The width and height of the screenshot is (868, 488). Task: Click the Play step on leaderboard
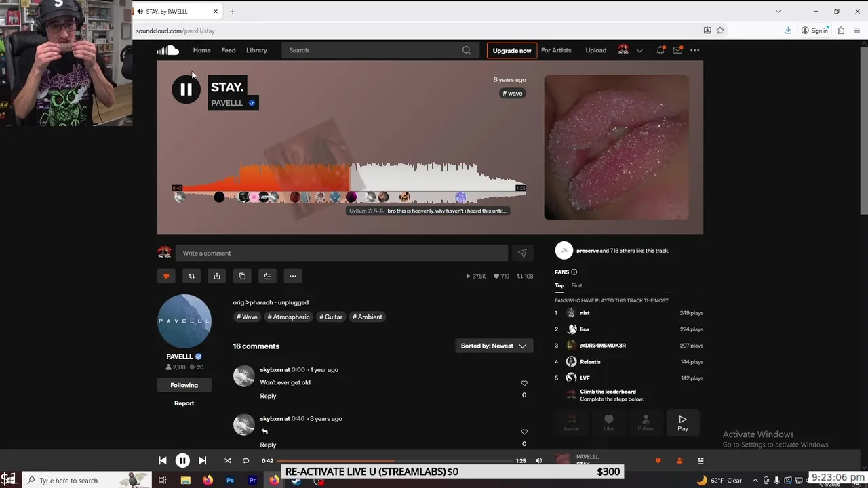(683, 423)
